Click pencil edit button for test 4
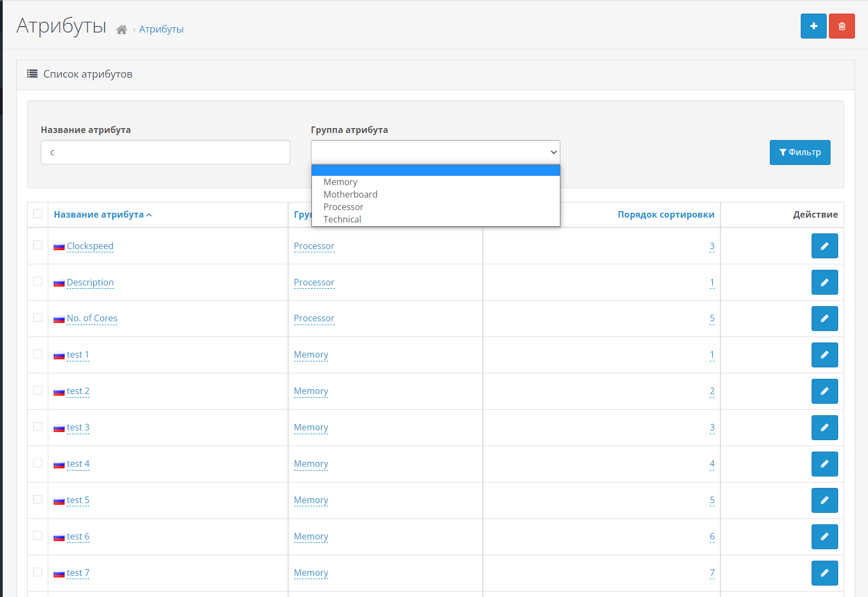This screenshot has width=868, height=597. 825,464
